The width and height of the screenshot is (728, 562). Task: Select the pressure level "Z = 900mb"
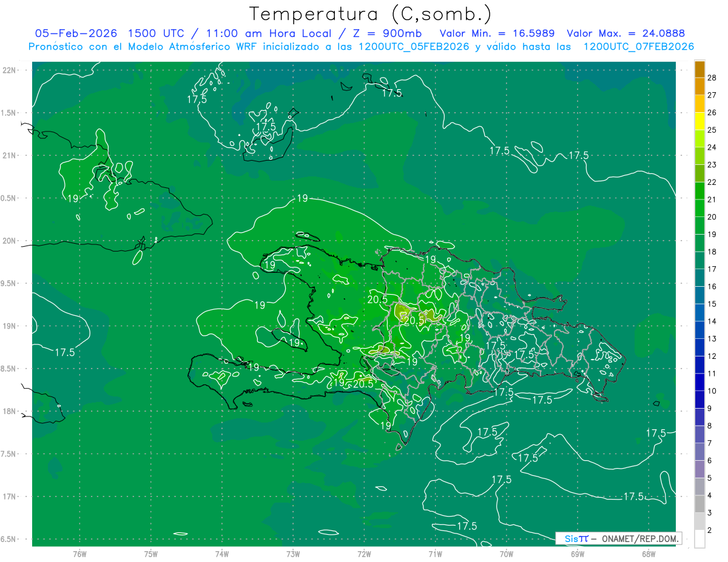click(388, 33)
